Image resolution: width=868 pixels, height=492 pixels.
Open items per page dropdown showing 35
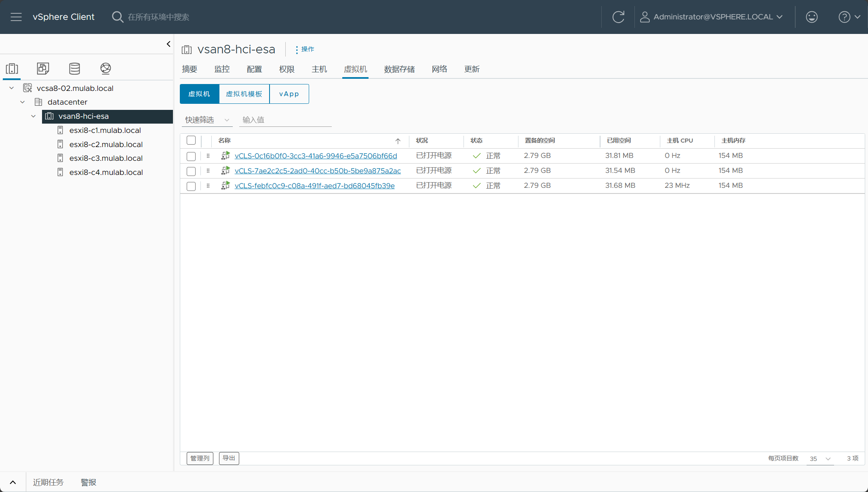point(820,459)
